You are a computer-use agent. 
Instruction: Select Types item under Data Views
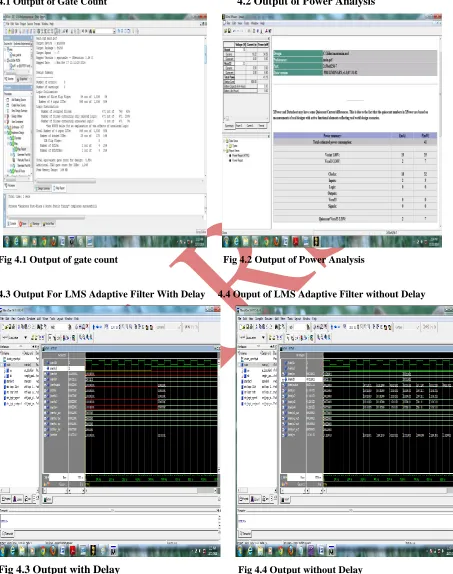(234, 146)
